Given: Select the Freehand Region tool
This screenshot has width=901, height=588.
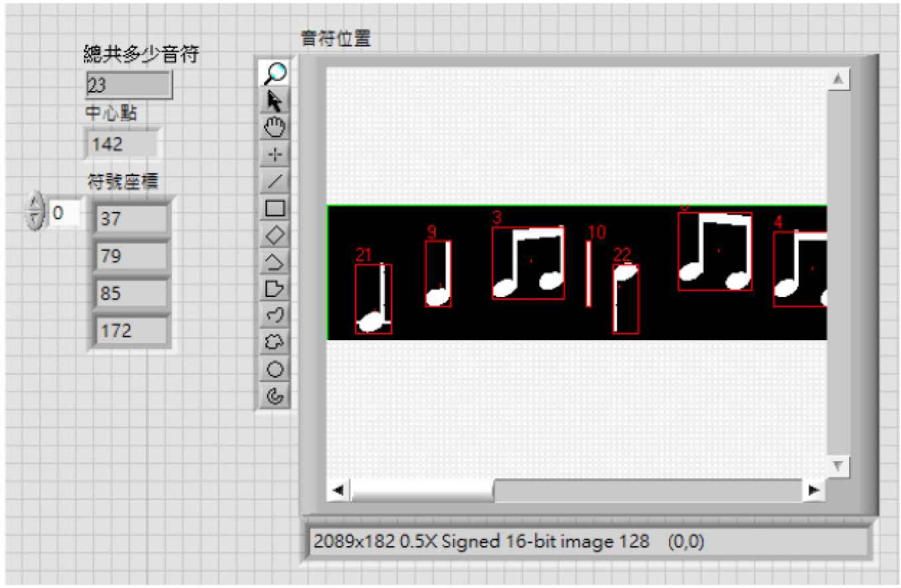Looking at the screenshot, I should pyautogui.click(x=275, y=342).
